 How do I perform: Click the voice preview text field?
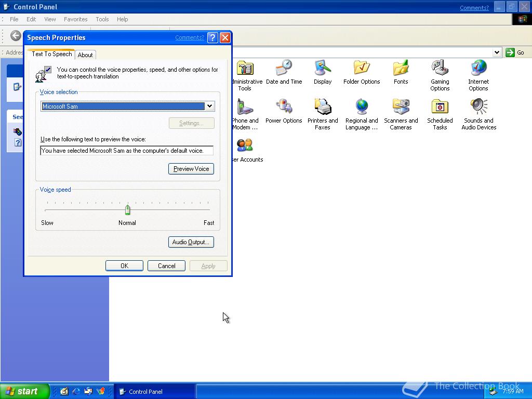(x=127, y=151)
